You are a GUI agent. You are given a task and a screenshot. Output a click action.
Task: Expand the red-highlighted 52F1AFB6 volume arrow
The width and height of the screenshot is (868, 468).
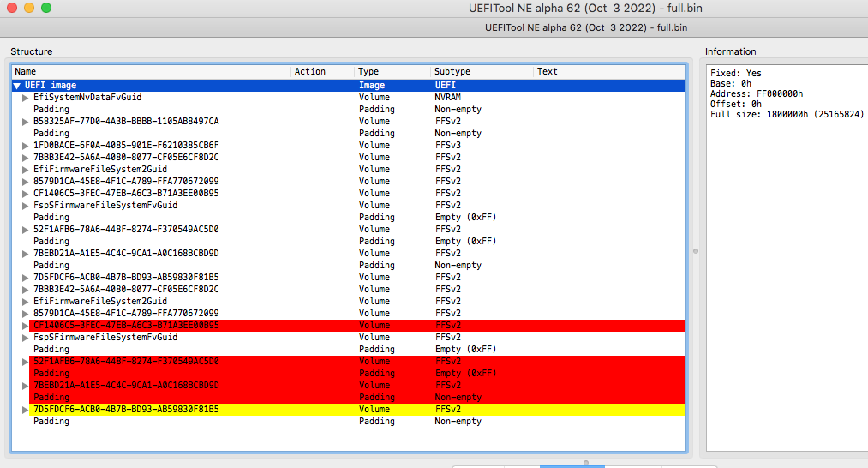click(x=25, y=362)
